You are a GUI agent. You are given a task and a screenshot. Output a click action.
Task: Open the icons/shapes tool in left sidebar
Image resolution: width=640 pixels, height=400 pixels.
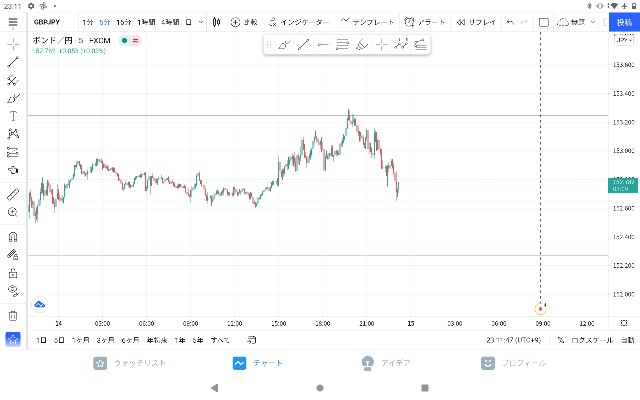point(13,170)
